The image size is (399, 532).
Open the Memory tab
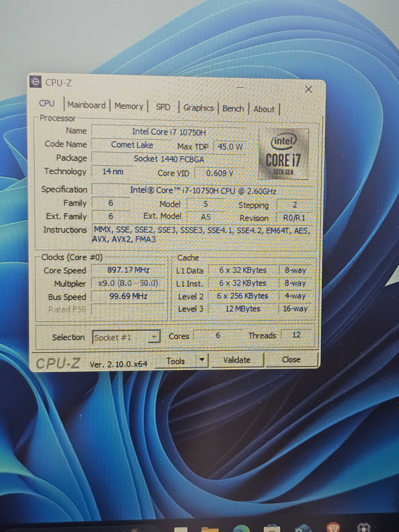129,106
